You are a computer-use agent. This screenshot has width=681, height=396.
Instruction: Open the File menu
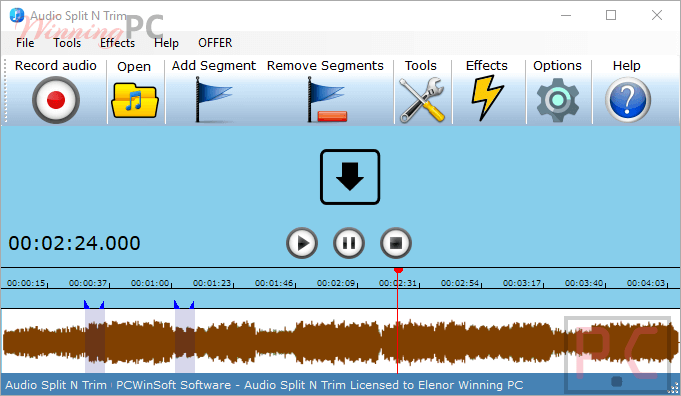[25, 43]
